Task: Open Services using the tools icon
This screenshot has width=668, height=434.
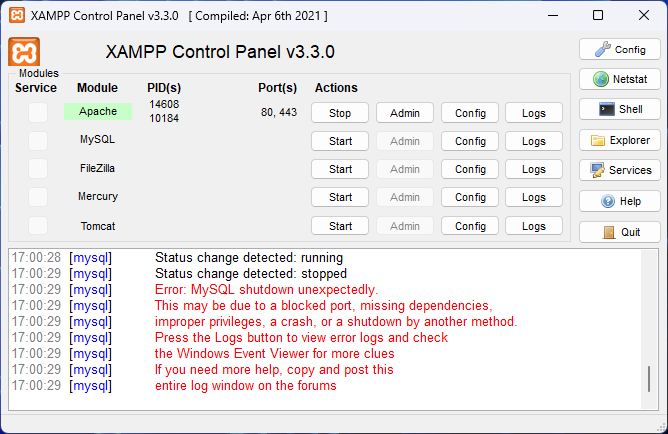Action: click(619, 170)
